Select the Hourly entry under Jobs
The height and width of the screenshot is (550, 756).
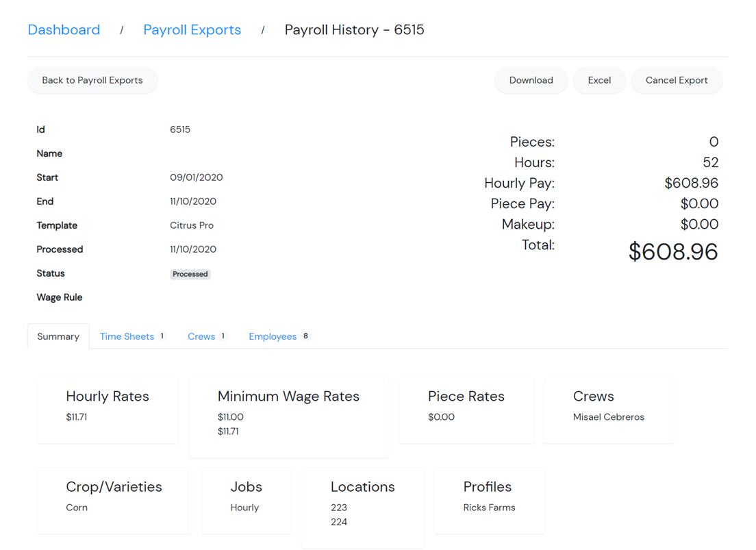pyautogui.click(x=244, y=508)
